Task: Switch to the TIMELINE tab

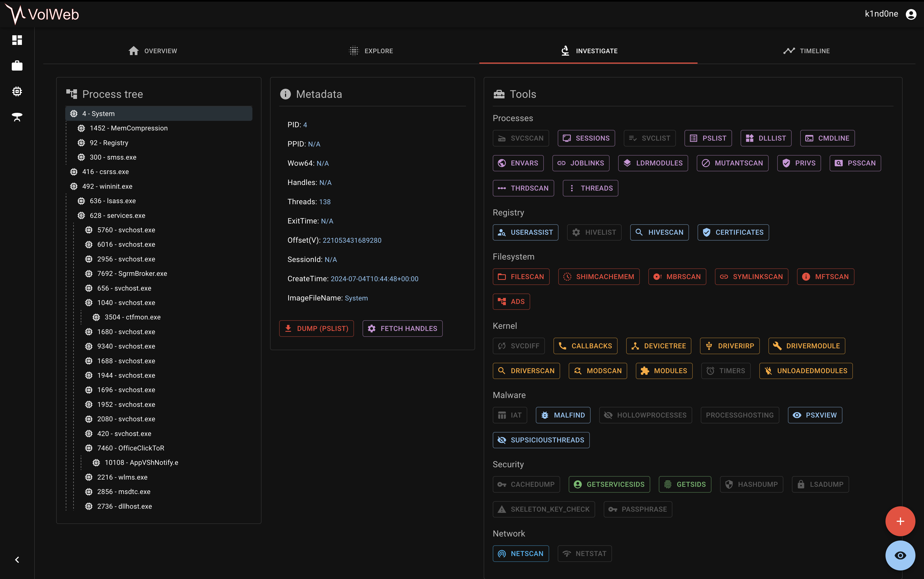Action: 806,51
